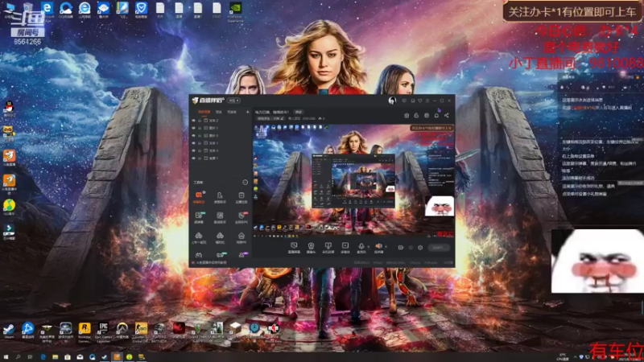This screenshot has height=362, width=644.
Task: Open Windows Start menu
Action: [6, 357]
